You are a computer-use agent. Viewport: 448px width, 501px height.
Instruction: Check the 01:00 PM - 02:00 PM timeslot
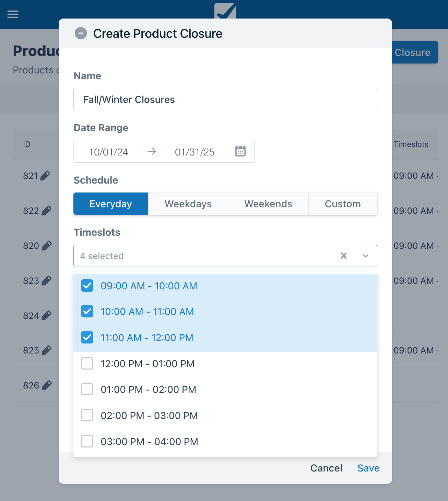click(87, 389)
